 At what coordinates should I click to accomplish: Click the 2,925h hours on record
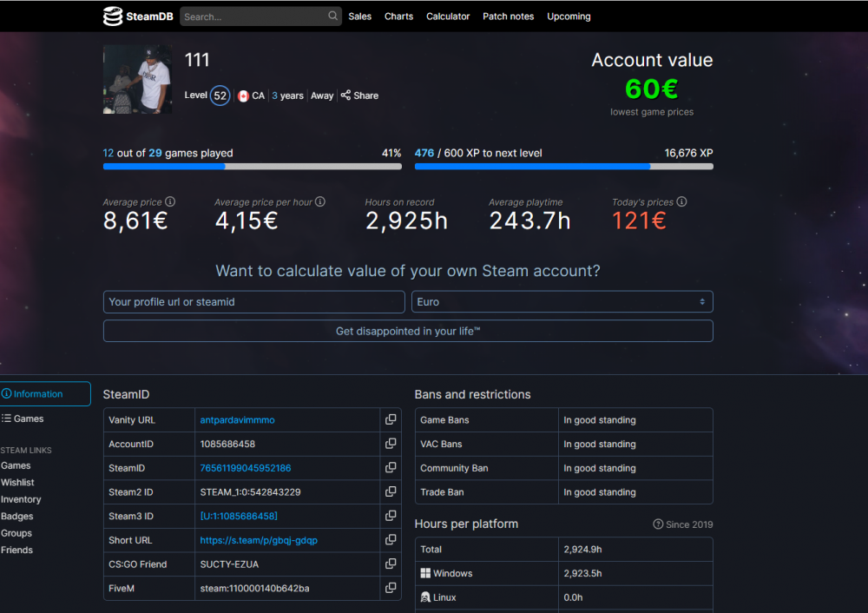pos(406,221)
